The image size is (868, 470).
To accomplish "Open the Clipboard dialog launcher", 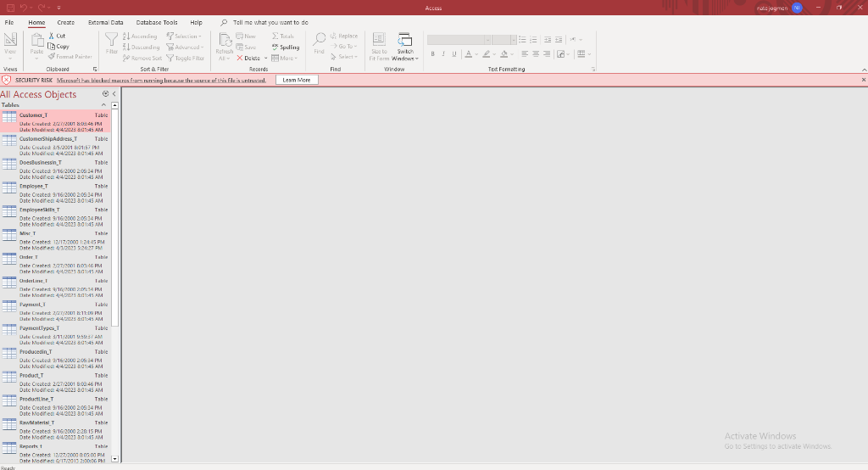I will [x=95, y=70].
